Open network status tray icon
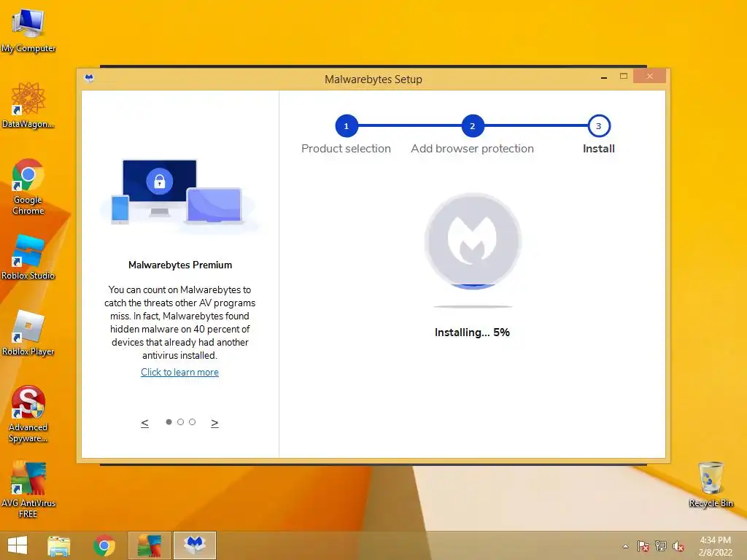The image size is (747, 560). 661,546
